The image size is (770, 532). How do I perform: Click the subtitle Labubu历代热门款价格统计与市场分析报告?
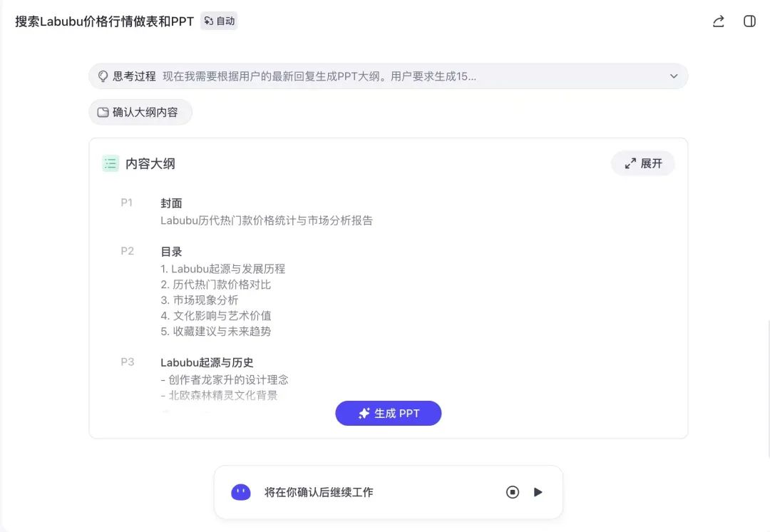(267, 220)
